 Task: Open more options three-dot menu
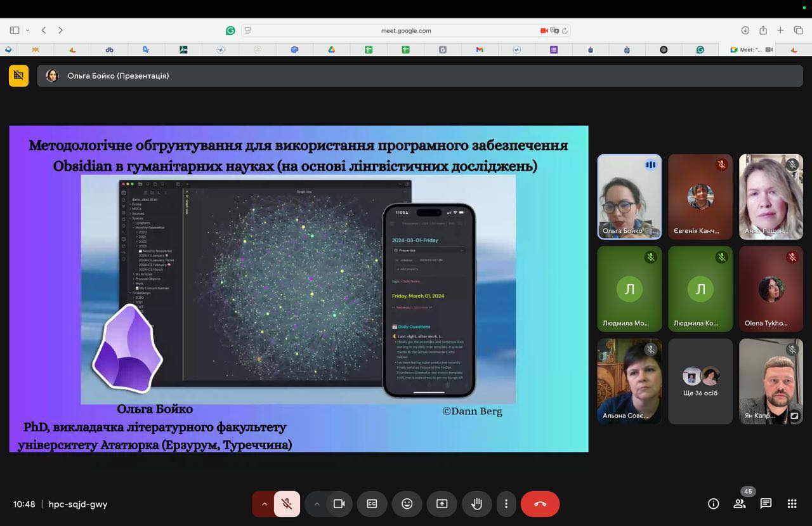tap(506, 504)
